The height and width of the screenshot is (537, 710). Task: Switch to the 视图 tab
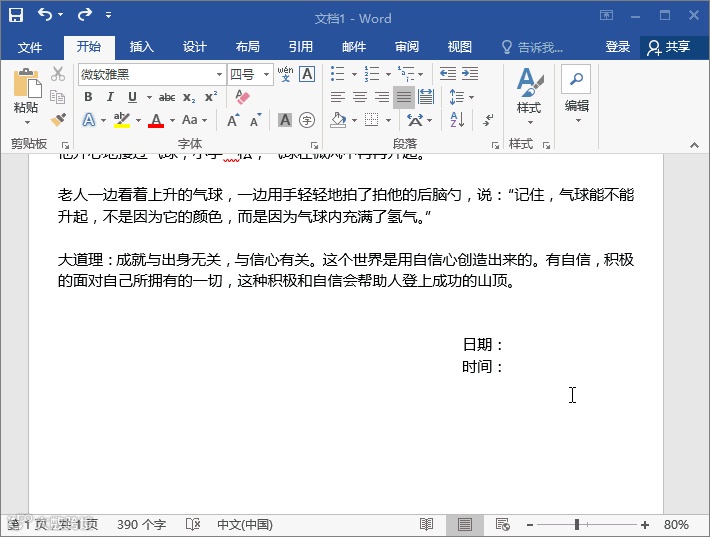459,47
